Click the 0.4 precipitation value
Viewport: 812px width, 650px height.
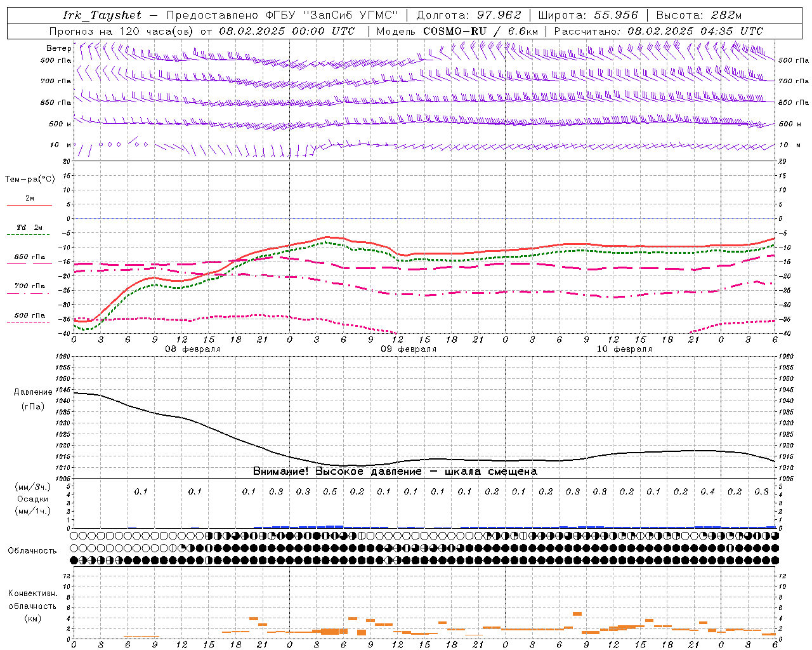pos(707,492)
